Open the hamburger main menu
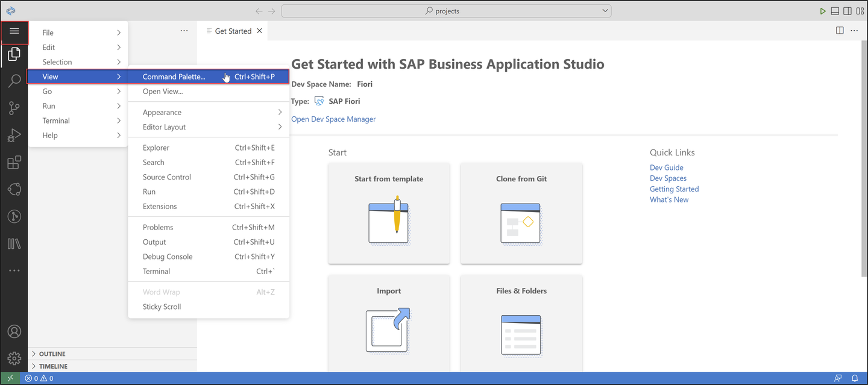 14,31
